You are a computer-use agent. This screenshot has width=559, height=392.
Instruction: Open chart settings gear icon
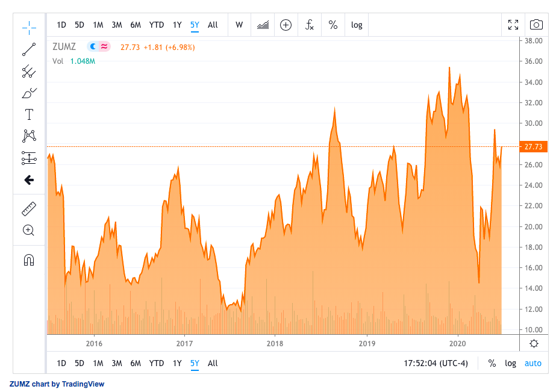(534, 344)
